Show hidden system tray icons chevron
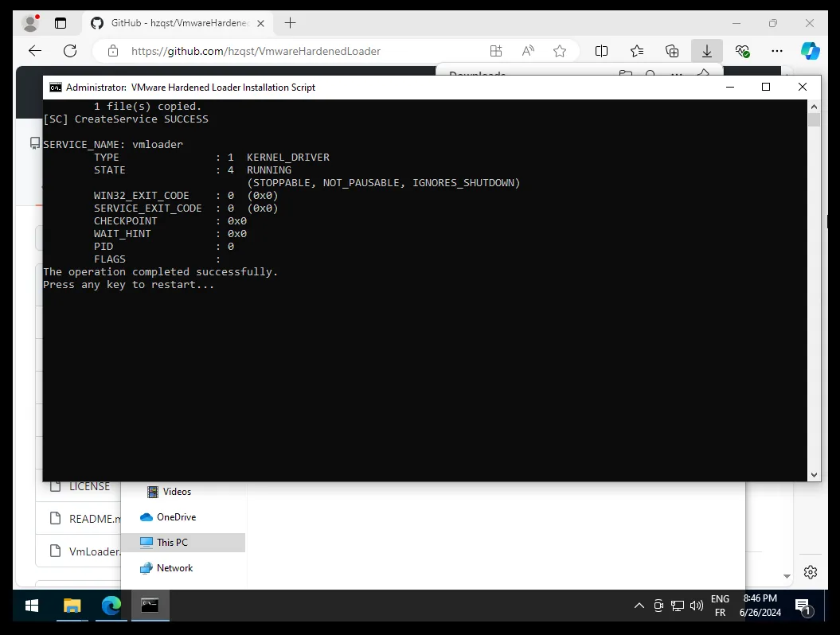This screenshot has height=635, width=840. (639, 606)
